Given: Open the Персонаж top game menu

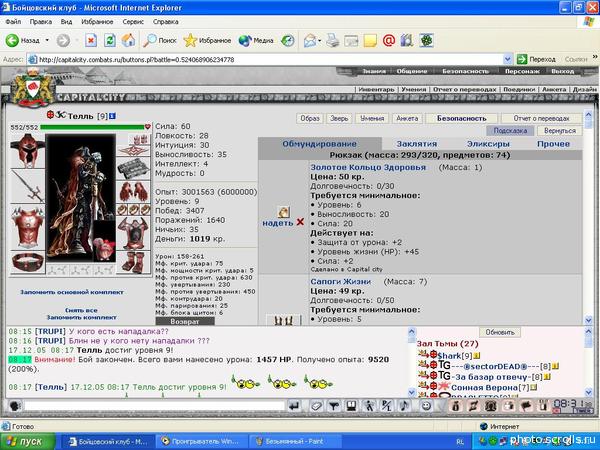Looking at the screenshot, I should tap(522, 71).
